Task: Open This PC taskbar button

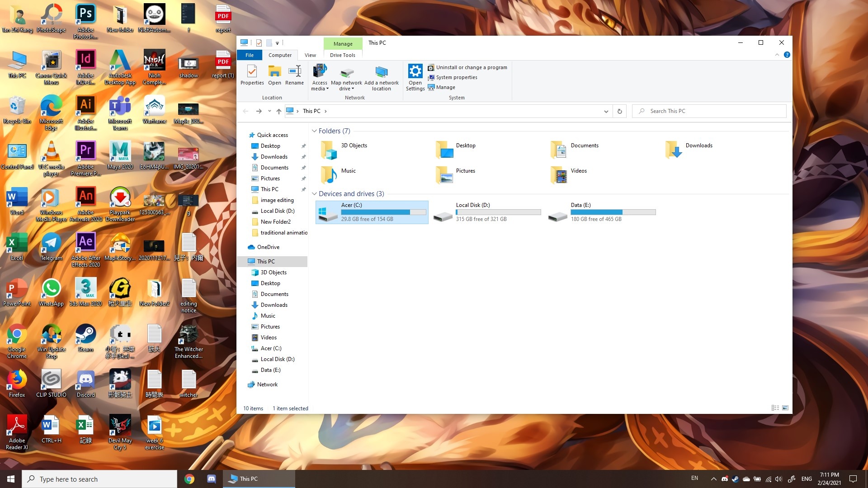Action: (259, 479)
